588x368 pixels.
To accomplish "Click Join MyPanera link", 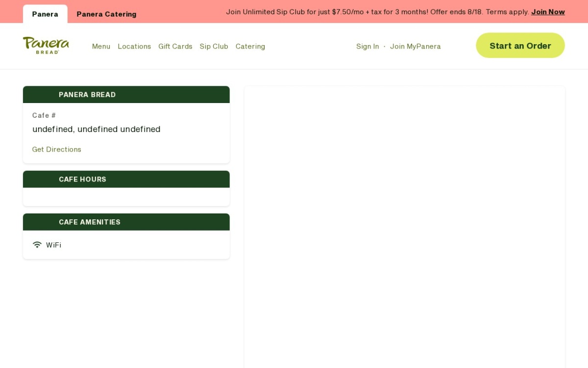I will pos(415,46).
